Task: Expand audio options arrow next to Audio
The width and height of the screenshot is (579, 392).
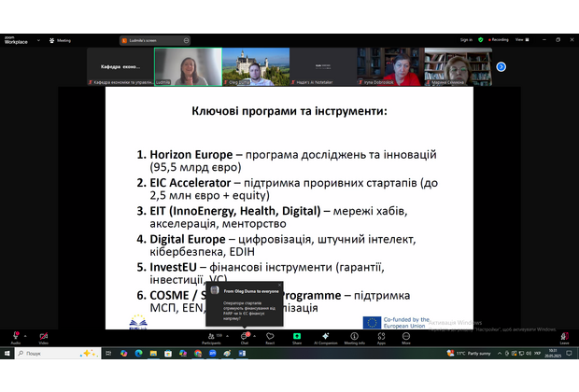Action: point(27,333)
